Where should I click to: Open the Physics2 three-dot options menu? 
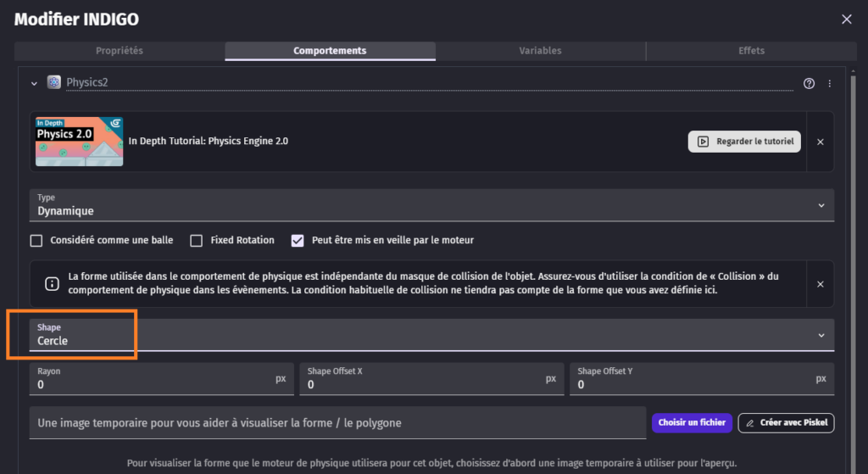(x=829, y=83)
